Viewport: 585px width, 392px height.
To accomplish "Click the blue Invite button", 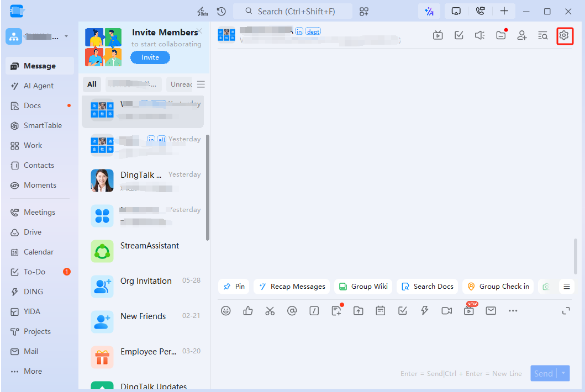I will click(x=150, y=57).
